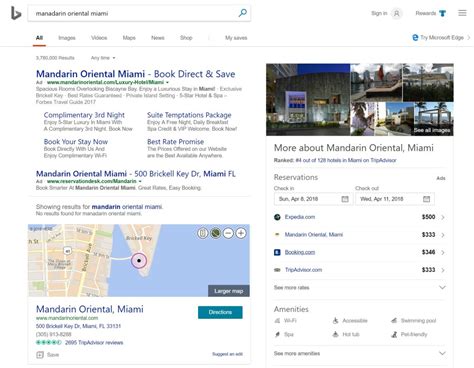Open Complimentary 3rd Night link

pyautogui.click(x=84, y=115)
